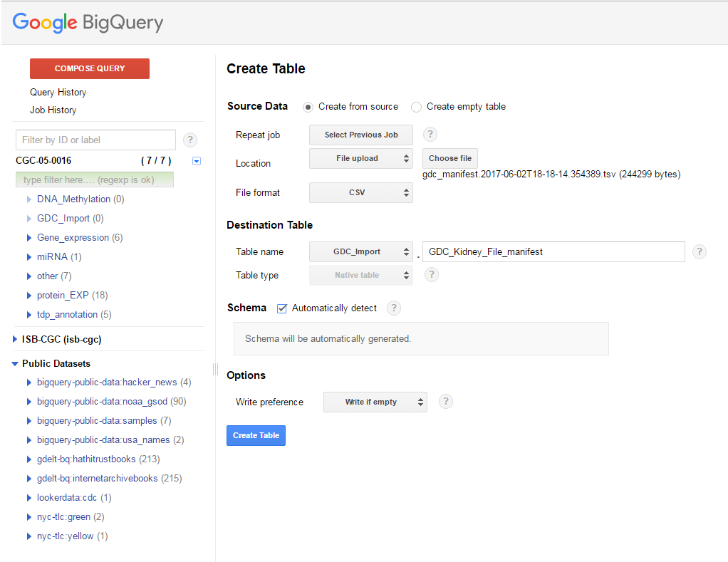Open the Write if empty dropdown
The image size is (728, 562).
click(375, 402)
